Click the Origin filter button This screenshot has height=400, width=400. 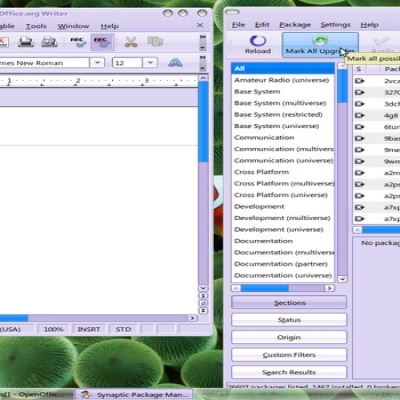(x=289, y=337)
